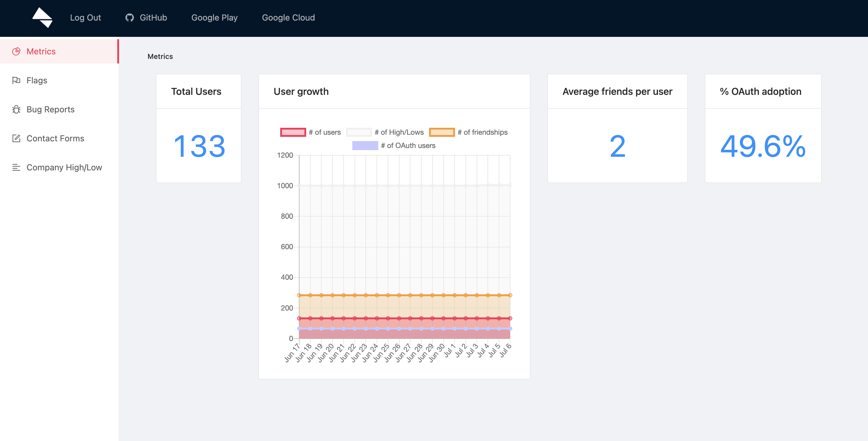This screenshot has width=868, height=441.
Task: Click the Company High/Low lines icon
Action: click(x=16, y=167)
